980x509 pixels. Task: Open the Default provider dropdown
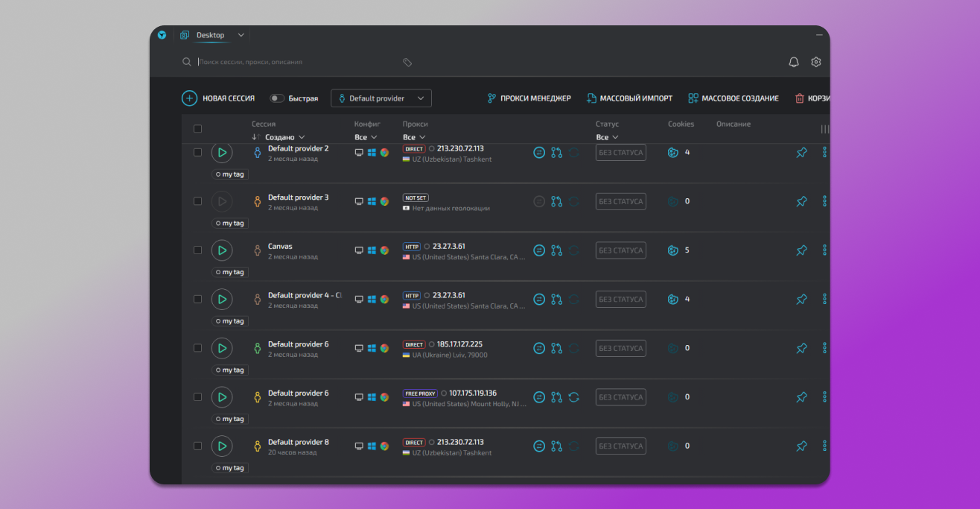(381, 98)
